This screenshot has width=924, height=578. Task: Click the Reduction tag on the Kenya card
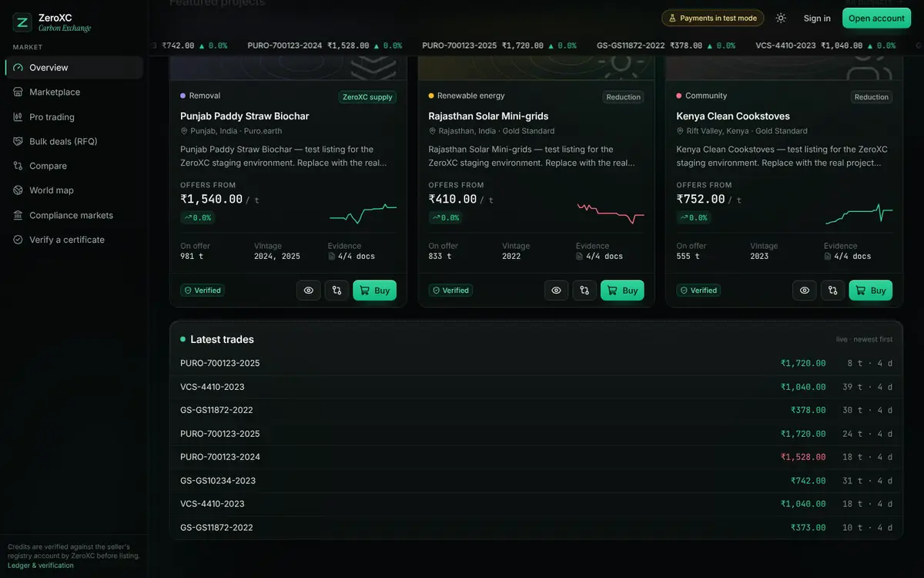pos(871,97)
